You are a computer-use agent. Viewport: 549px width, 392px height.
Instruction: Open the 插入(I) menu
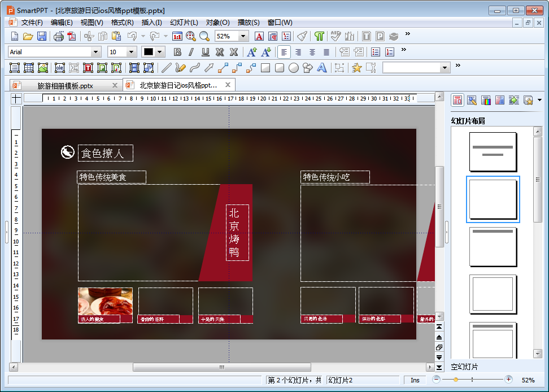click(x=151, y=23)
